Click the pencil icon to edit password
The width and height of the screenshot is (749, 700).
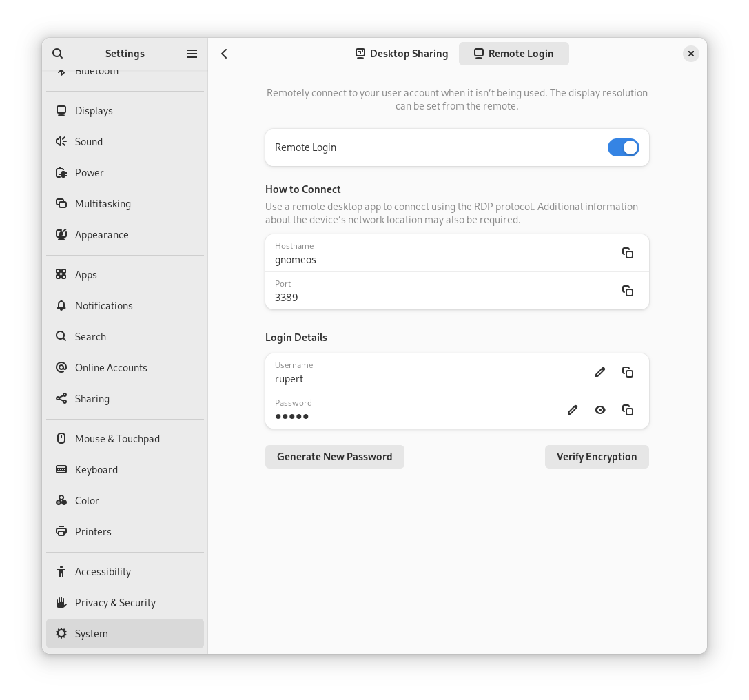[572, 410]
